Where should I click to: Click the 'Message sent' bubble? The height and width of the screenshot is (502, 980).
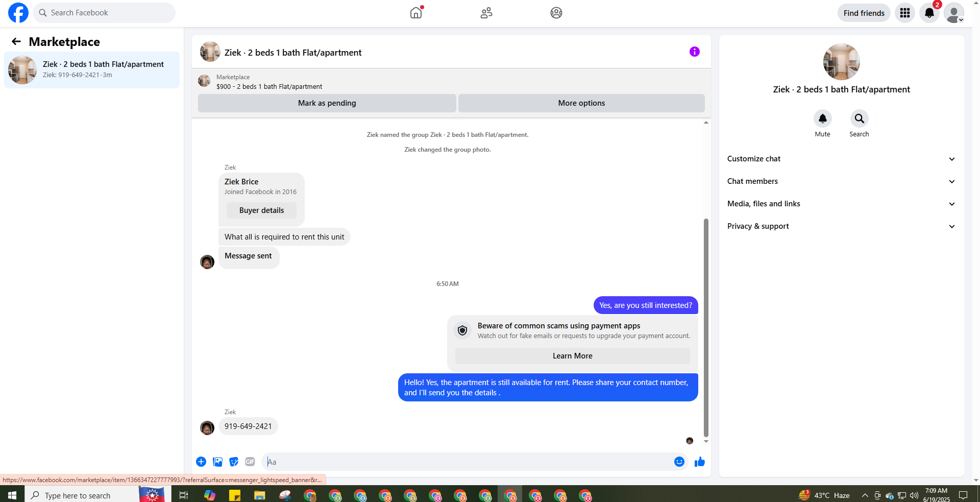tap(249, 257)
